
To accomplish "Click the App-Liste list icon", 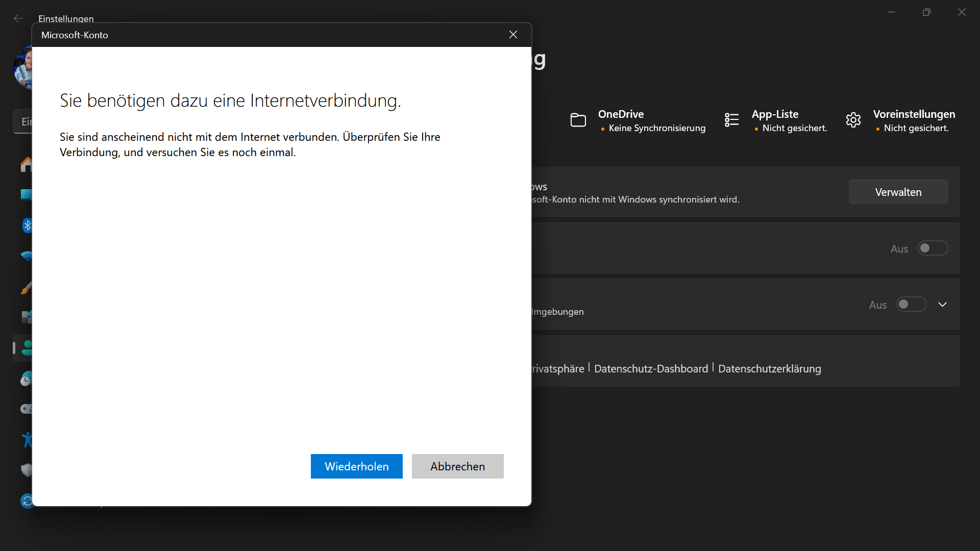I will pyautogui.click(x=731, y=120).
